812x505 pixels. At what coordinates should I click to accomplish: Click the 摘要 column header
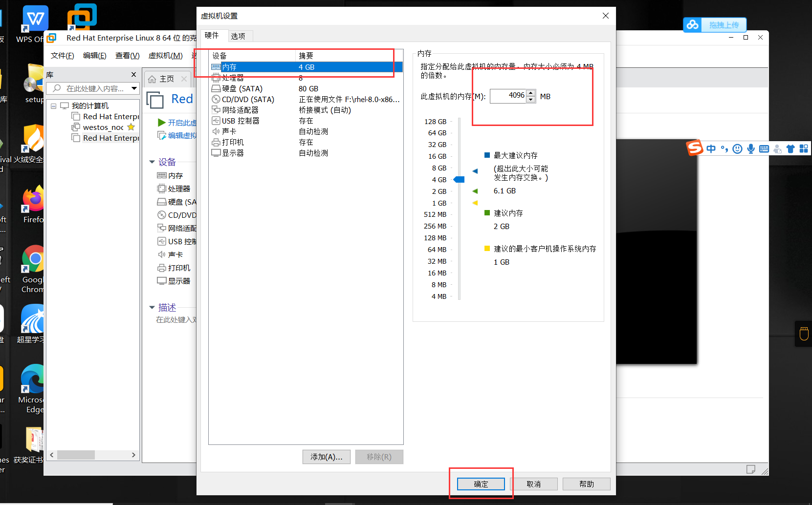point(349,56)
